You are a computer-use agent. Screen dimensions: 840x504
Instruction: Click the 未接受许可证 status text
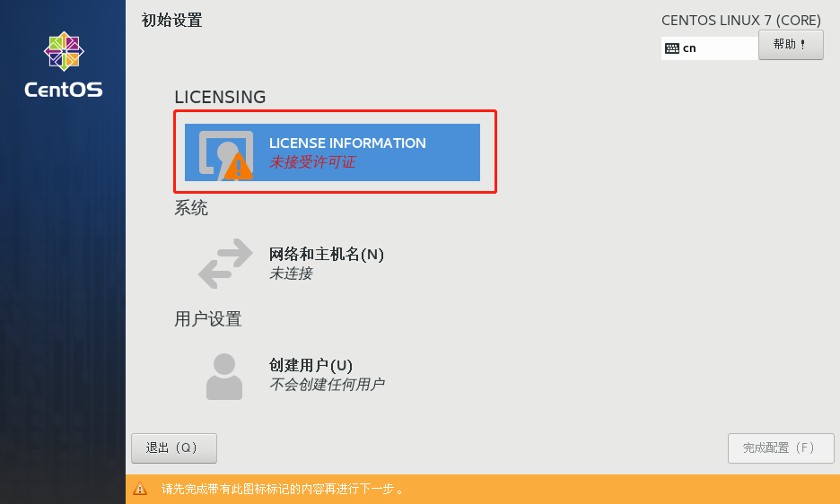coord(312,162)
